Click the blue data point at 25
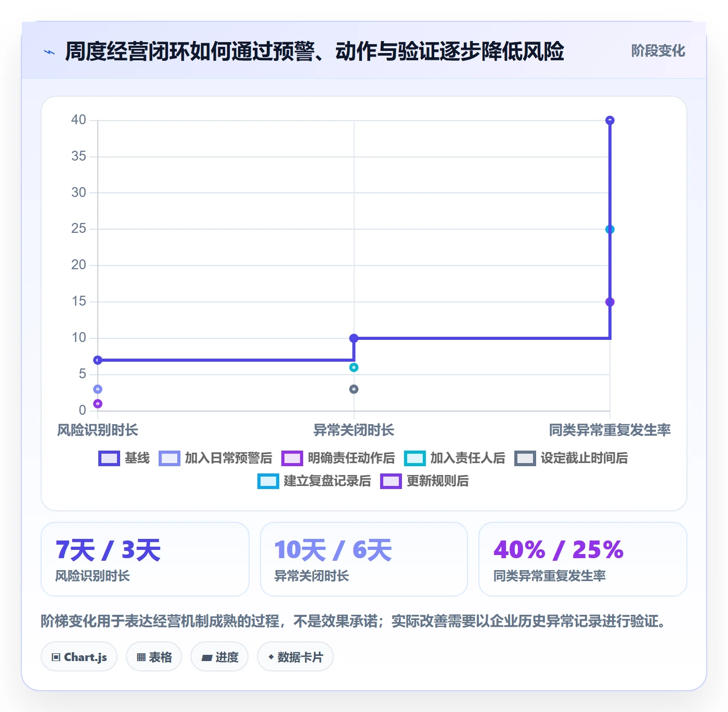The height and width of the screenshot is (712, 728). (610, 229)
